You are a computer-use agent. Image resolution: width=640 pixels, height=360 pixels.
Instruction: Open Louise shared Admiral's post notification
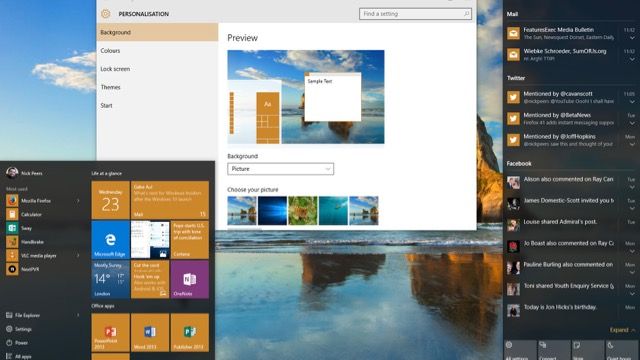click(571, 225)
